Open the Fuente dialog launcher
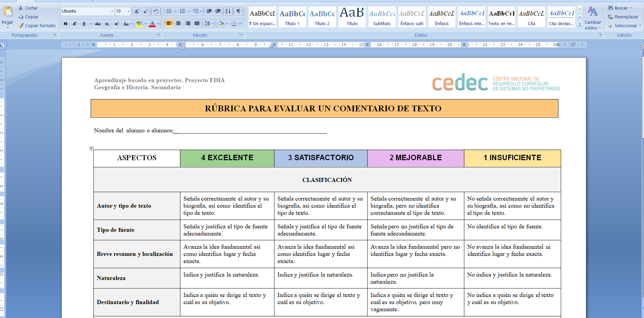This screenshot has height=318, width=644. [158, 35]
